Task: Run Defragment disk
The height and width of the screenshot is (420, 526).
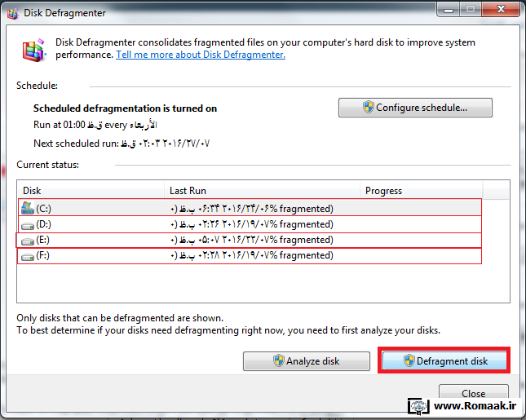Action: point(444,361)
